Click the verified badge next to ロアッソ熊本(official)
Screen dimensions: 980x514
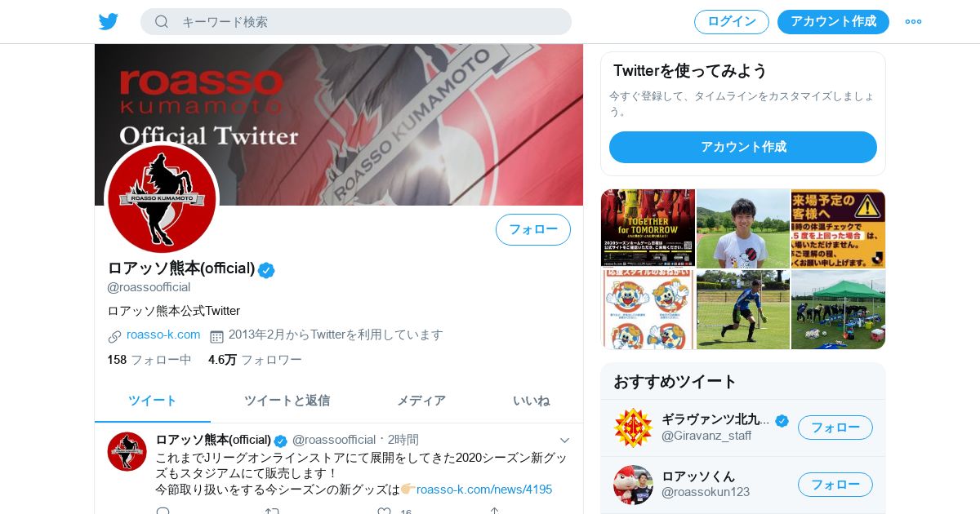(x=266, y=270)
